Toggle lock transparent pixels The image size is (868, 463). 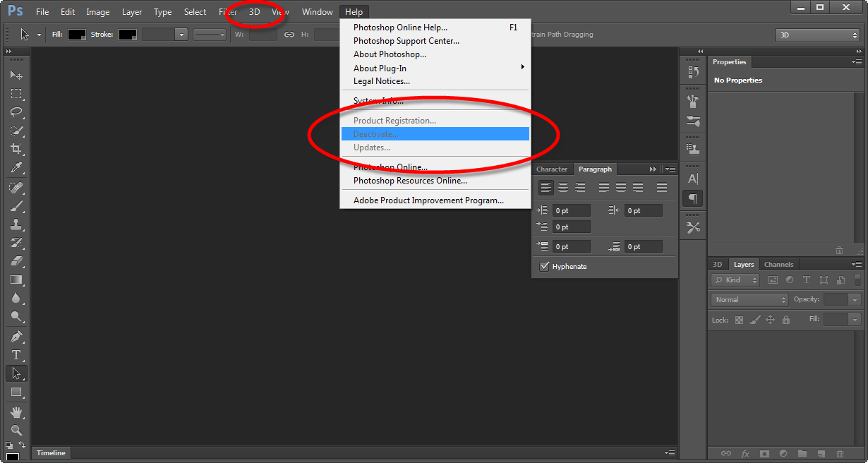(740, 320)
